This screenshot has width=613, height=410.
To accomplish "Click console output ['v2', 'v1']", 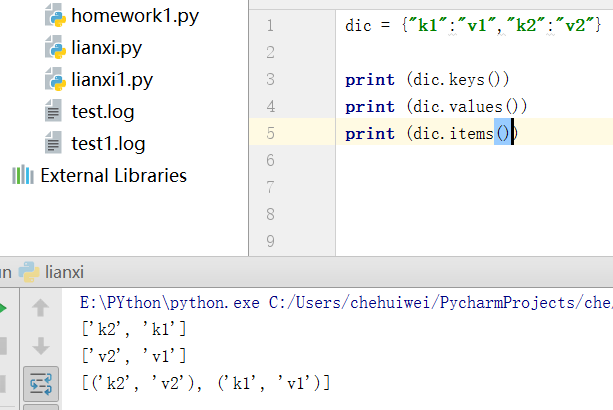I will click(134, 356).
